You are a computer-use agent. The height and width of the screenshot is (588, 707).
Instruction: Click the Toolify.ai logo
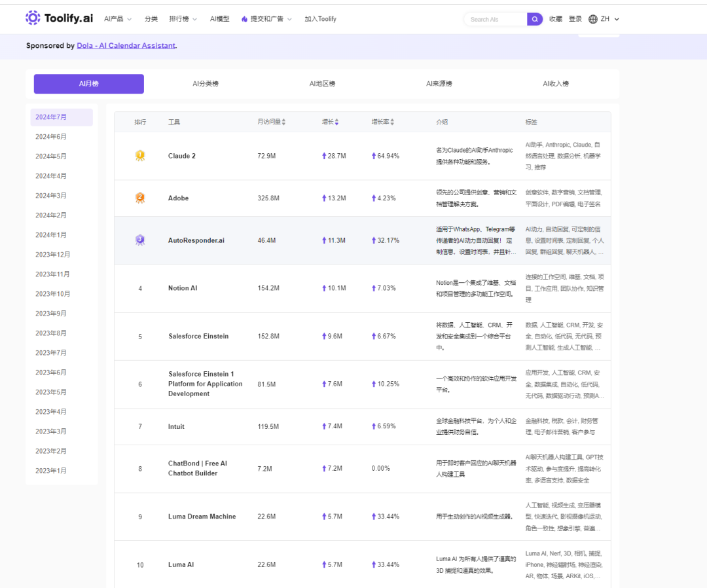point(60,18)
